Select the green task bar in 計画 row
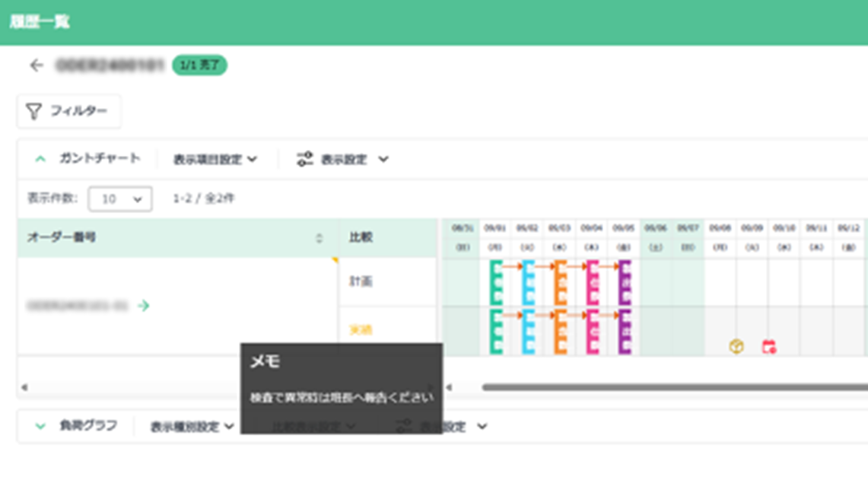 [x=496, y=282]
